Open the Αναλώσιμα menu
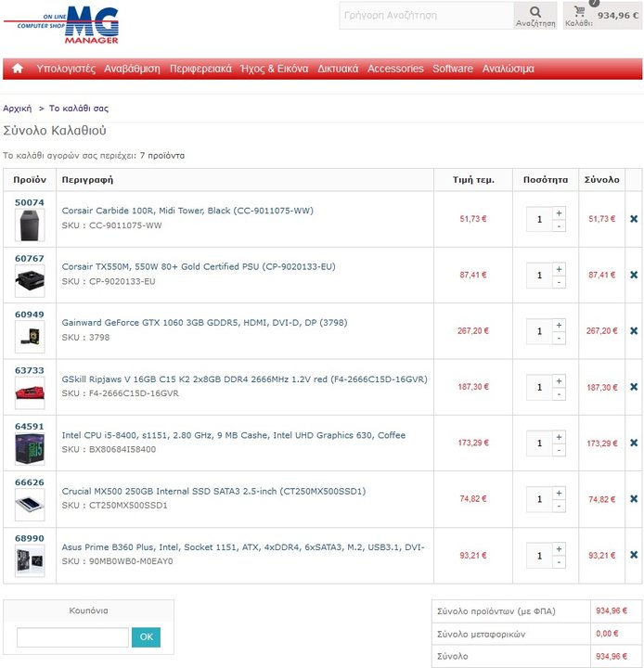The width and height of the screenshot is (644, 668). click(508, 69)
